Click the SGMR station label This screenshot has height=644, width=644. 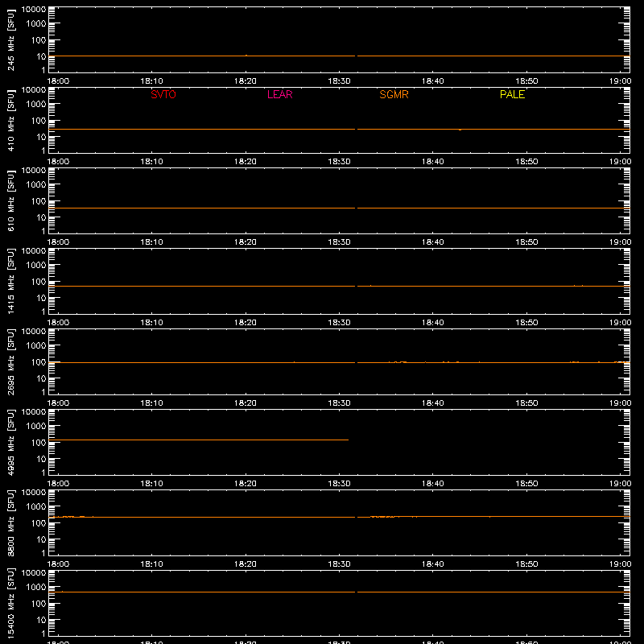[394, 94]
